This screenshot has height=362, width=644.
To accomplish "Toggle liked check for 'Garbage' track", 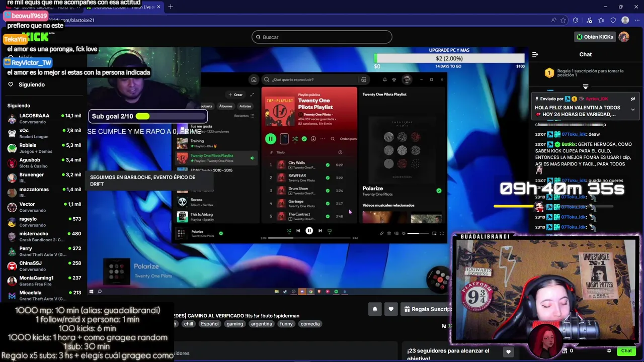I will pyautogui.click(x=328, y=203).
